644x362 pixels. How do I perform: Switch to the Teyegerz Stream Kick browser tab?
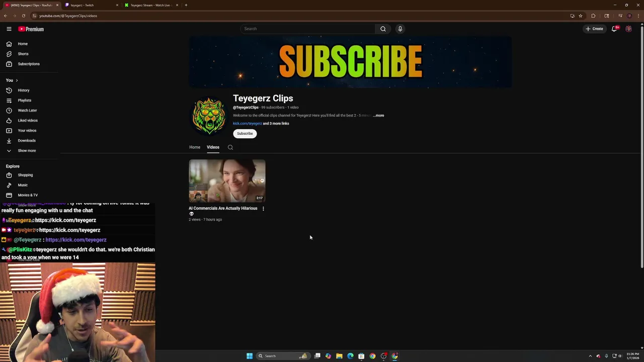pyautogui.click(x=150, y=5)
